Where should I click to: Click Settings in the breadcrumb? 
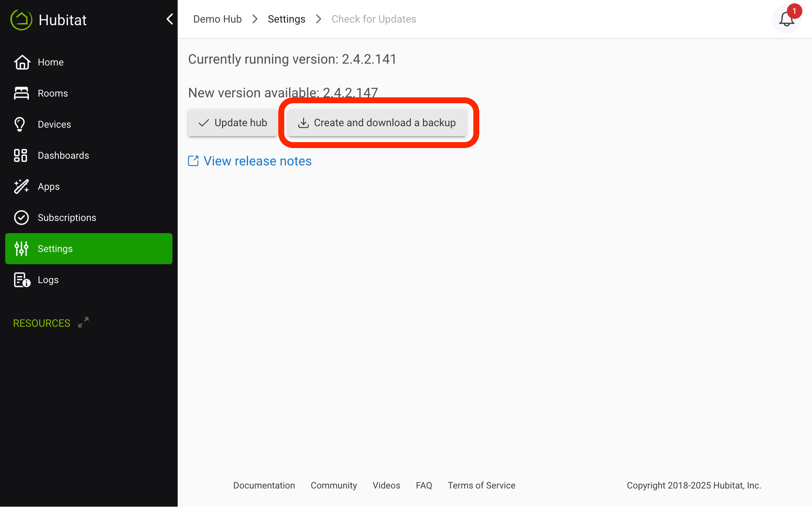[x=286, y=19]
